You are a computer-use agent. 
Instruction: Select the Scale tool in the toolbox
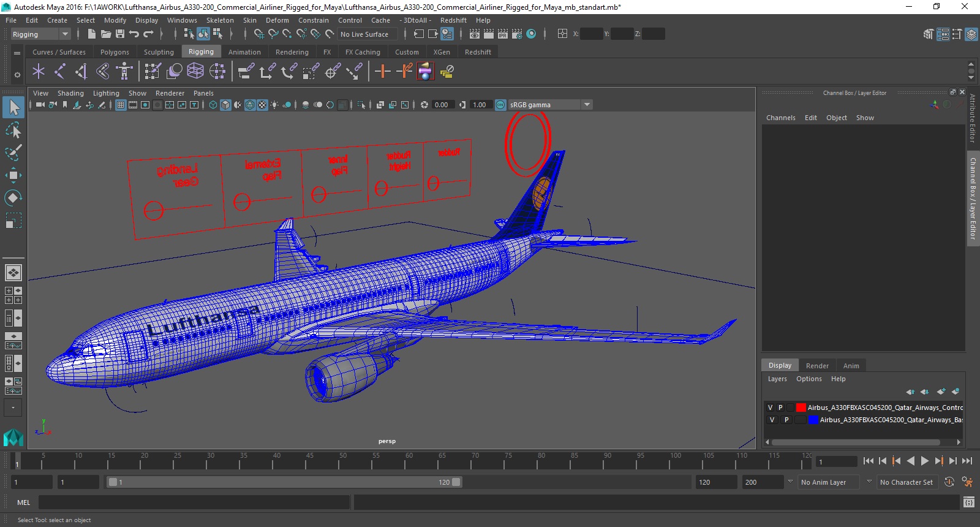coord(13,220)
